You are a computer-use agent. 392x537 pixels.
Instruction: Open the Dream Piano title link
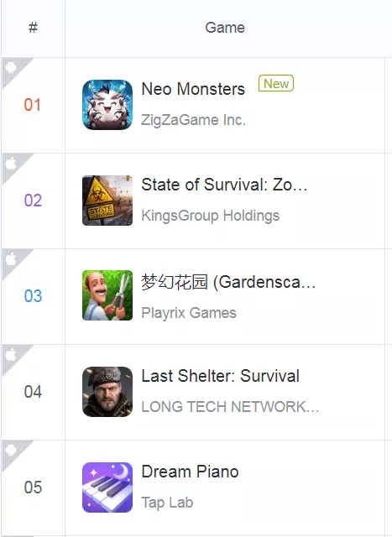coord(191,472)
